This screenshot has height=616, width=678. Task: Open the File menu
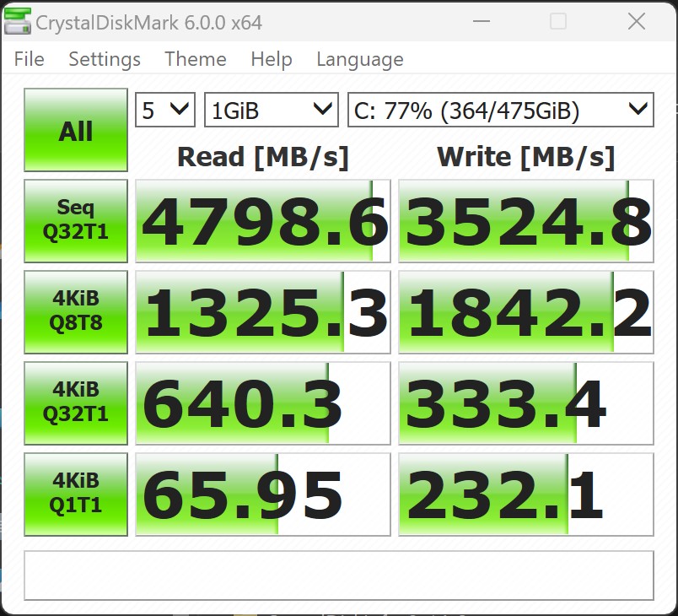pos(29,59)
